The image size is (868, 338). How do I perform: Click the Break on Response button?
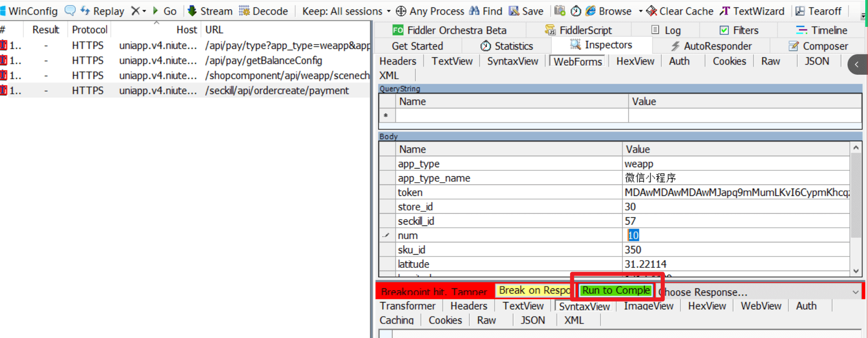(x=534, y=290)
